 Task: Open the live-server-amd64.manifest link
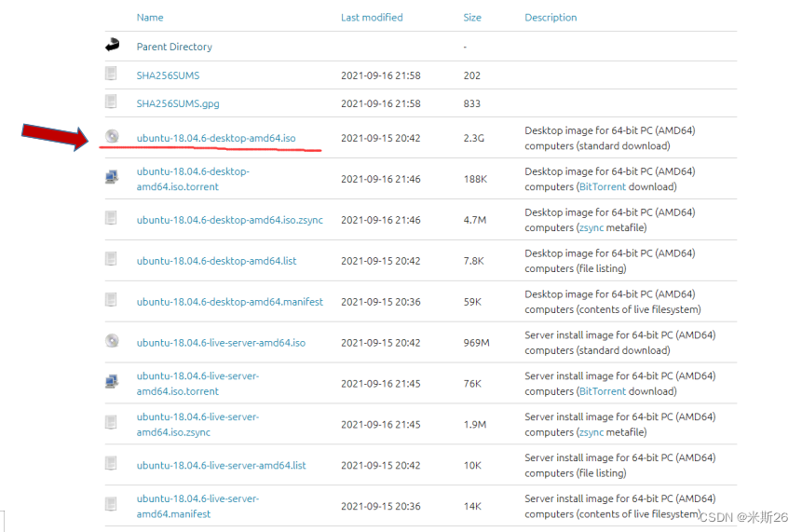(198, 507)
